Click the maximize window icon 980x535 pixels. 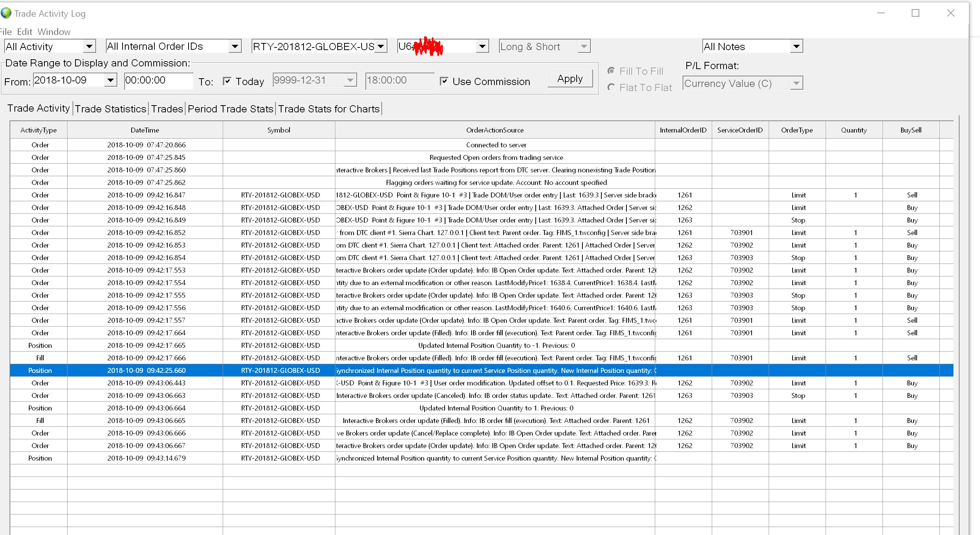(916, 13)
